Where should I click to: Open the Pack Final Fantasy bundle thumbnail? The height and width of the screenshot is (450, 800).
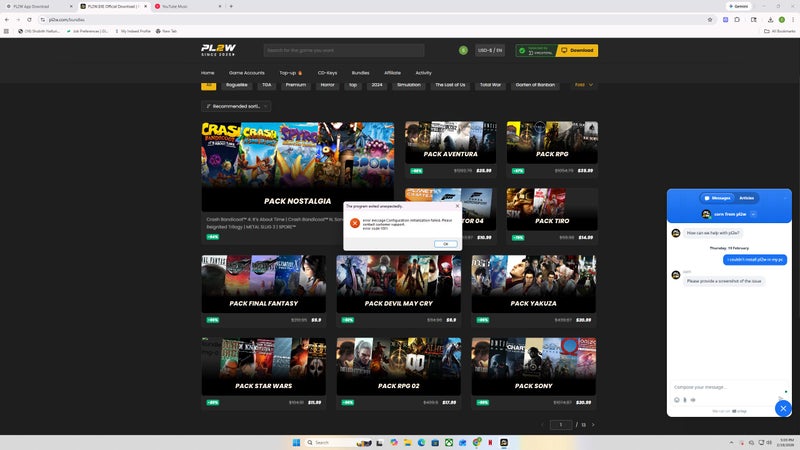pos(263,284)
